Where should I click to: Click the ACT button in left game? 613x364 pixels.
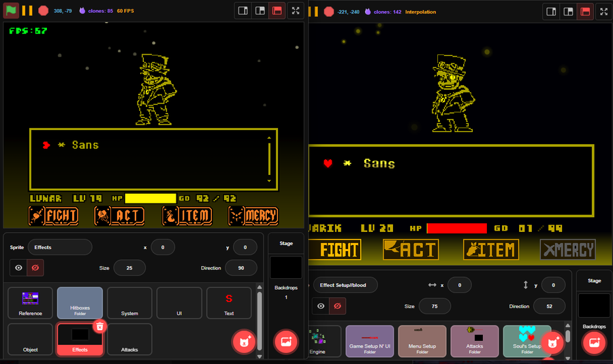(x=119, y=216)
